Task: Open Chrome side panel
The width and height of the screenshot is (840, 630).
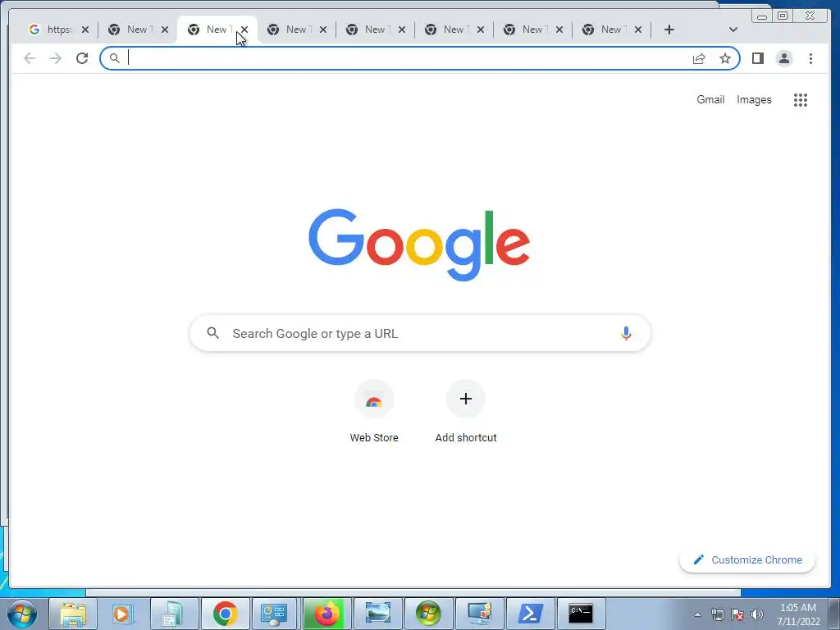Action: 757,58
